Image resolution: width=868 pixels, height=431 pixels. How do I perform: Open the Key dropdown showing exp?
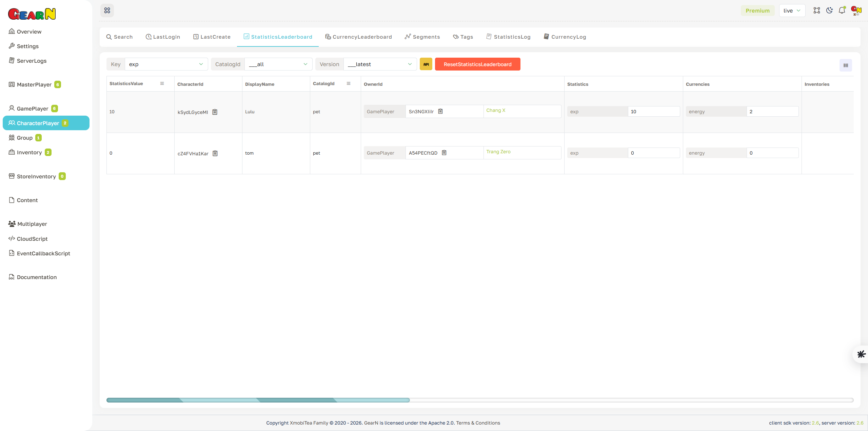pos(166,64)
